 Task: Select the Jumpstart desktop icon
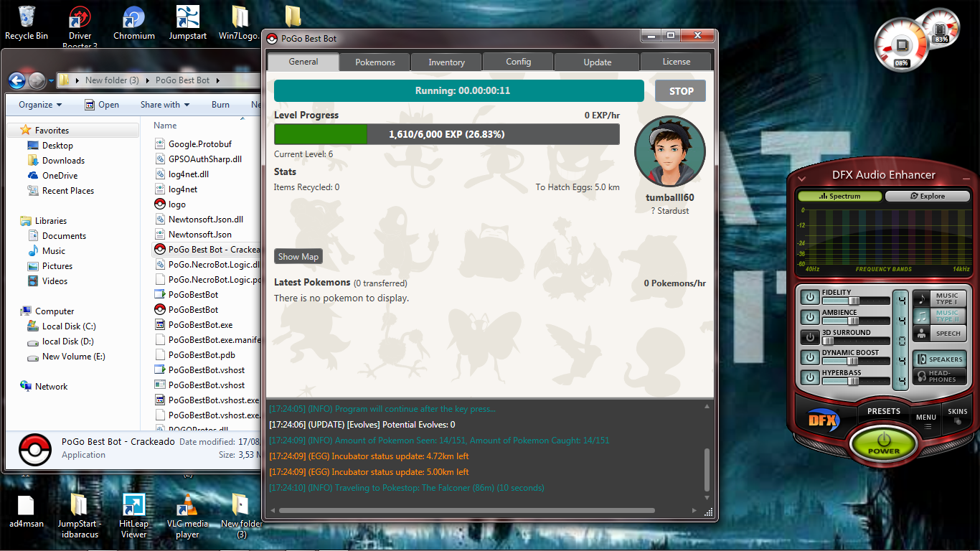(x=188, y=23)
